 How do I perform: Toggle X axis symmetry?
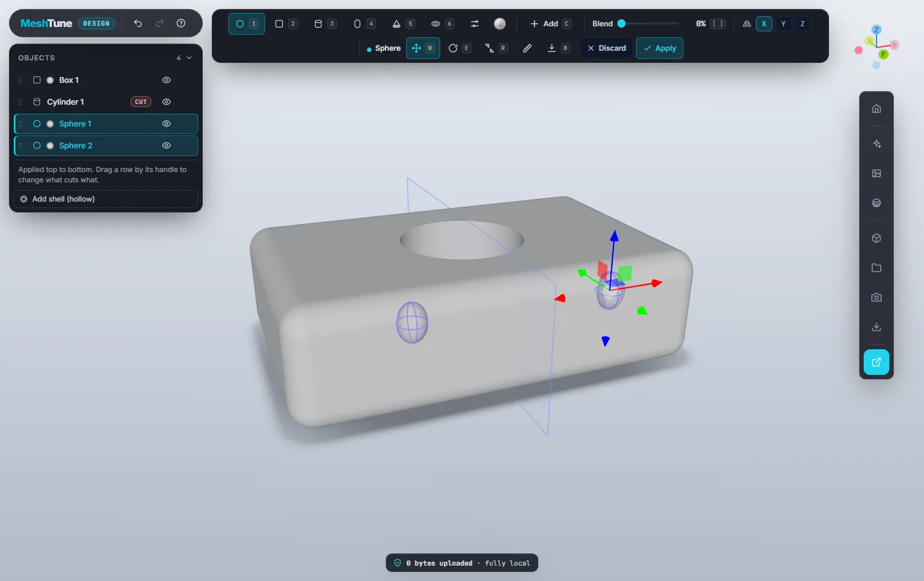(764, 24)
